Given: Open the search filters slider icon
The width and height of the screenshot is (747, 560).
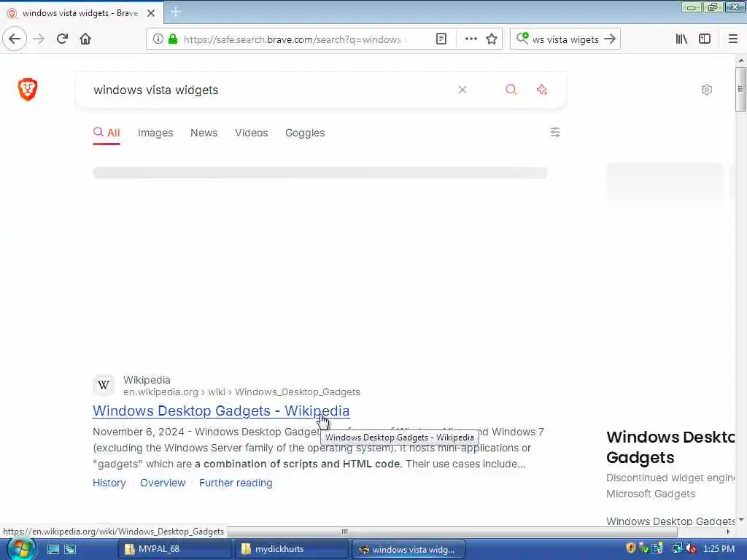Looking at the screenshot, I should click(555, 132).
